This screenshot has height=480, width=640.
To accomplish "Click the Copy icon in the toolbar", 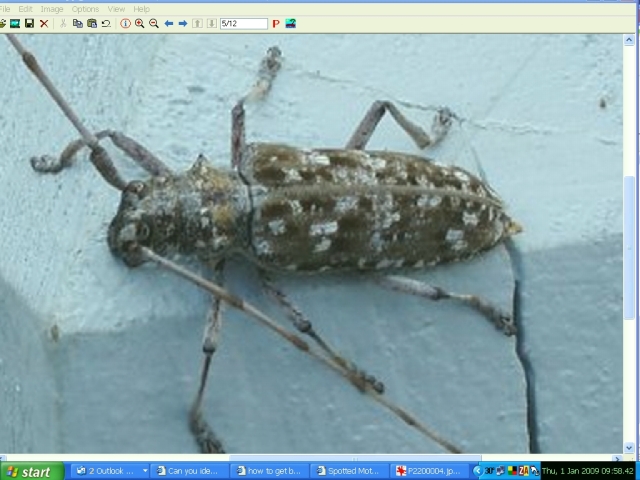I will pos(78,23).
